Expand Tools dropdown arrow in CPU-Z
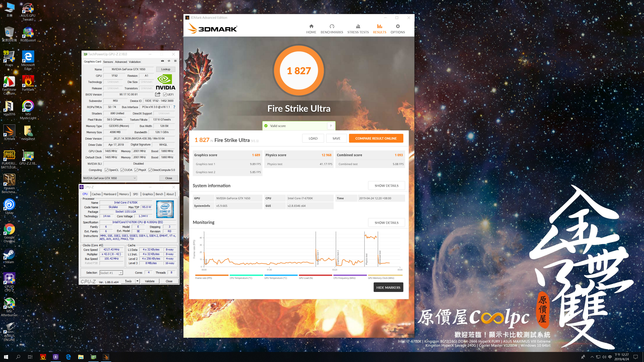Image resolution: width=644 pixels, height=362 pixels. pyautogui.click(x=137, y=281)
